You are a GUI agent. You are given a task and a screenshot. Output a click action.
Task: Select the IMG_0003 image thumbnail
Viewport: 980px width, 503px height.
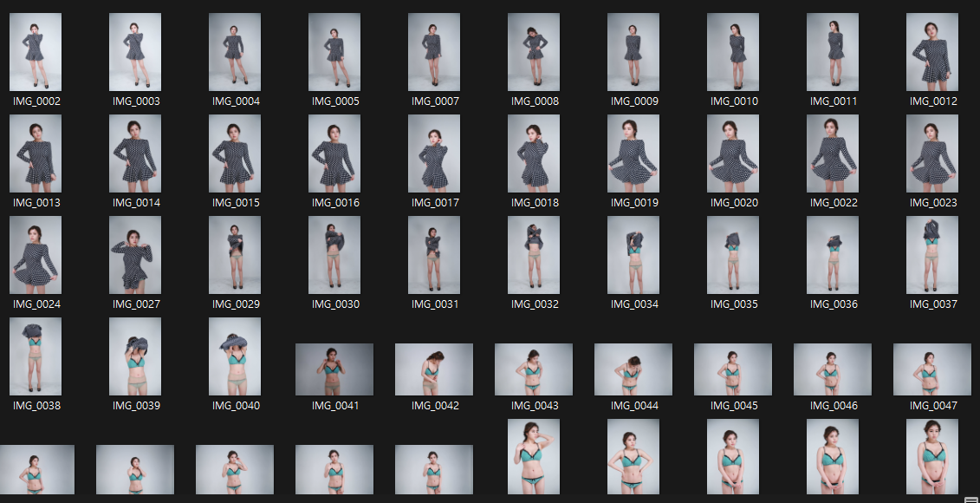[135, 52]
